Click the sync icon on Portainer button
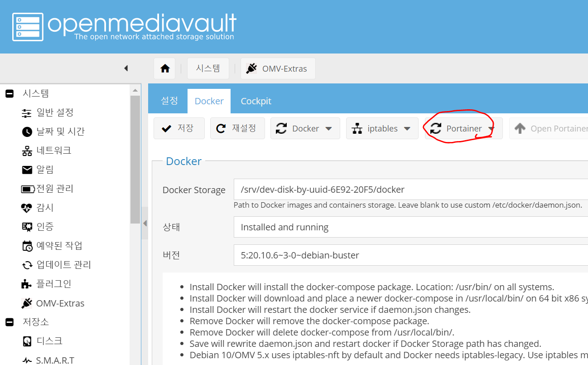The height and width of the screenshot is (365, 588). pyautogui.click(x=435, y=129)
